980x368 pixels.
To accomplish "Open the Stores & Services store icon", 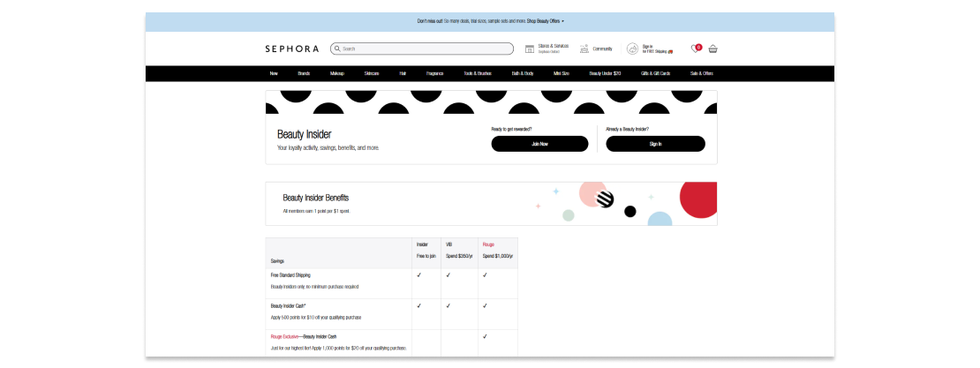I will [x=530, y=49].
